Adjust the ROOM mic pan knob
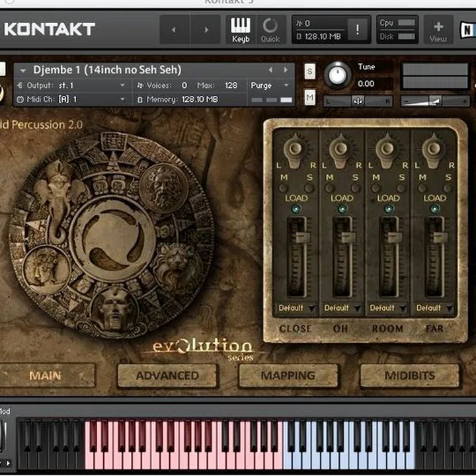The width and height of the screenshot is (476, 476). 387,149
